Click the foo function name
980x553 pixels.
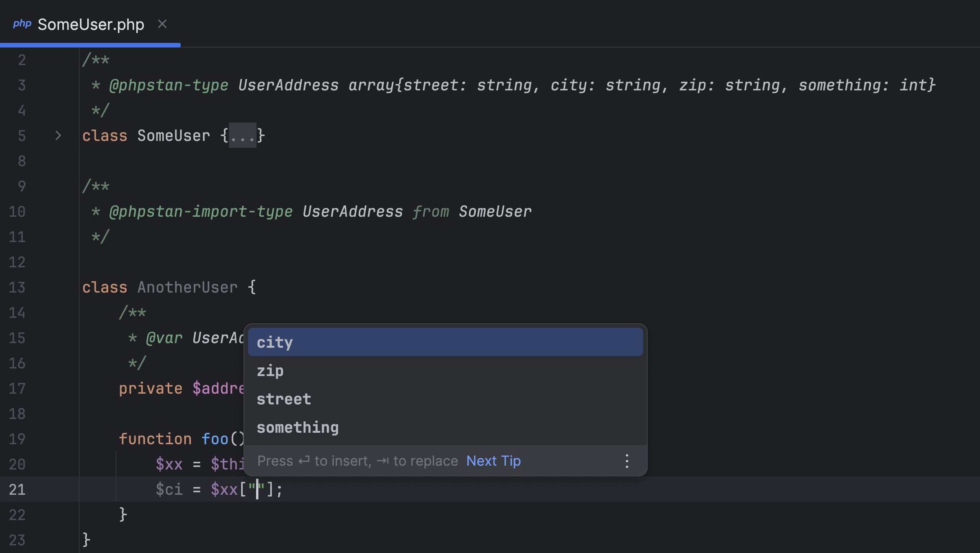click(215, 439)
